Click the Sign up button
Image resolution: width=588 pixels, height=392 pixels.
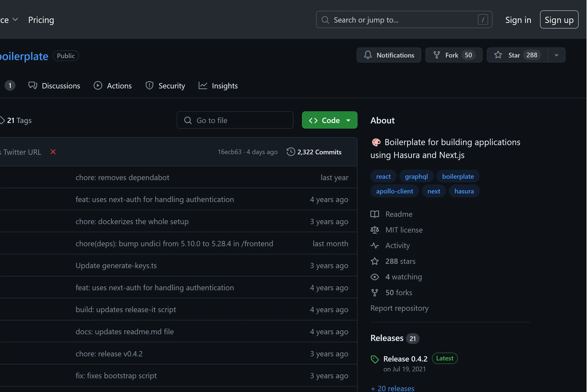coord(559,20)
